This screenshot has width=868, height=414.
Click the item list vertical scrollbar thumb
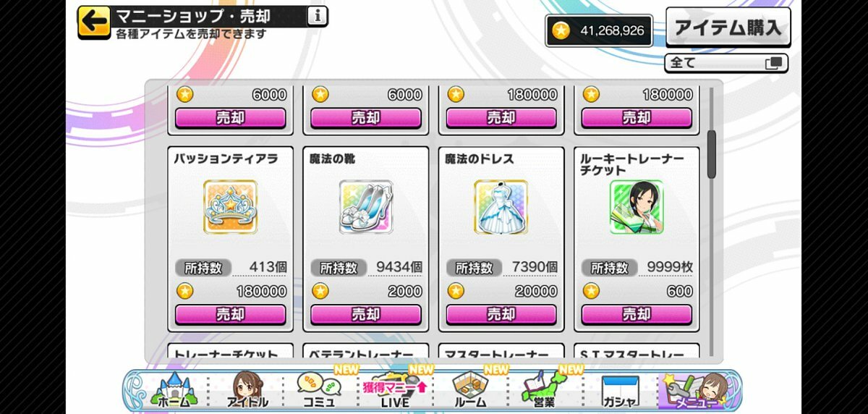712,154
